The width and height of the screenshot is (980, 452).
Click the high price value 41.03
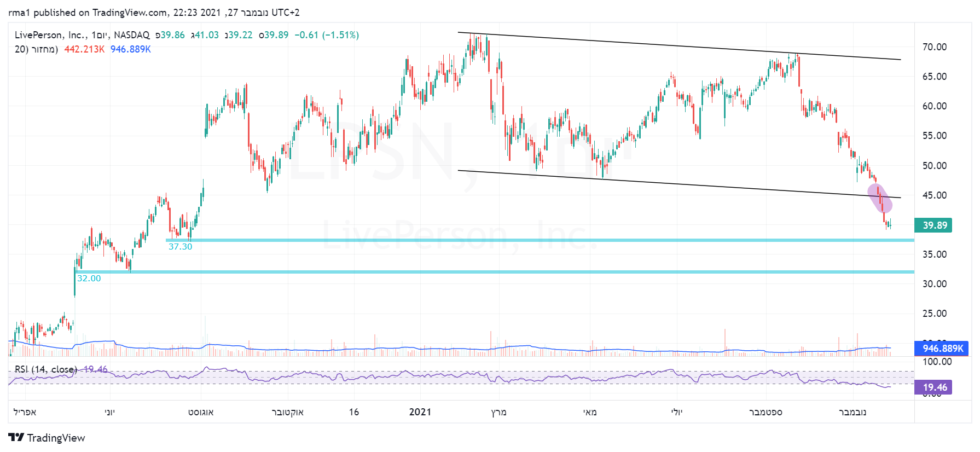207,35
